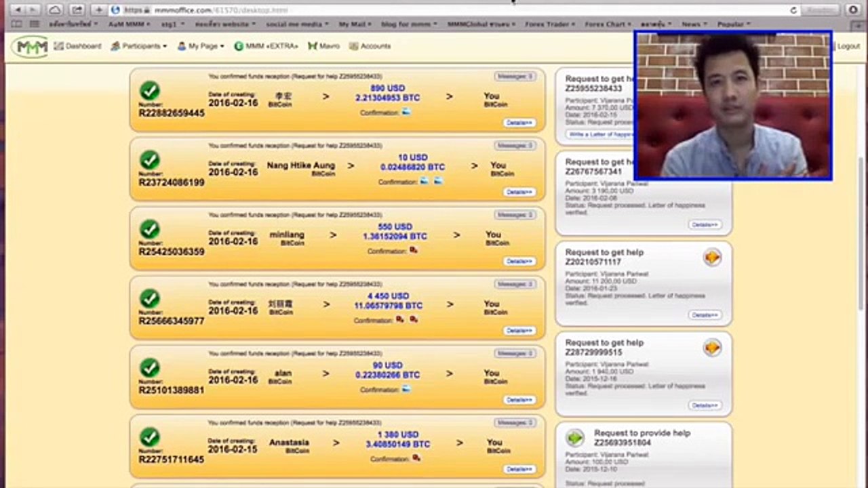Click green checkmark on order R25425036359
This screenshot has width=868, height=488.
point(150,229)
